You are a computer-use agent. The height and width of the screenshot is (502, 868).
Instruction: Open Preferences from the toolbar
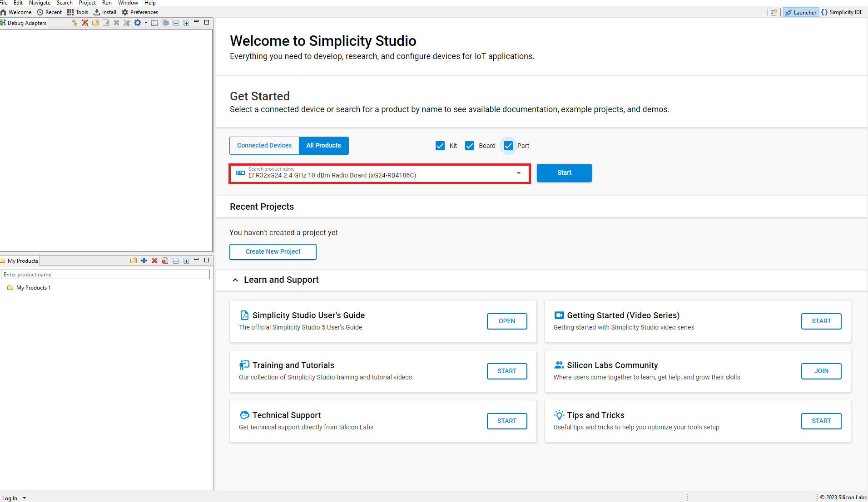[x=140, y=12]
